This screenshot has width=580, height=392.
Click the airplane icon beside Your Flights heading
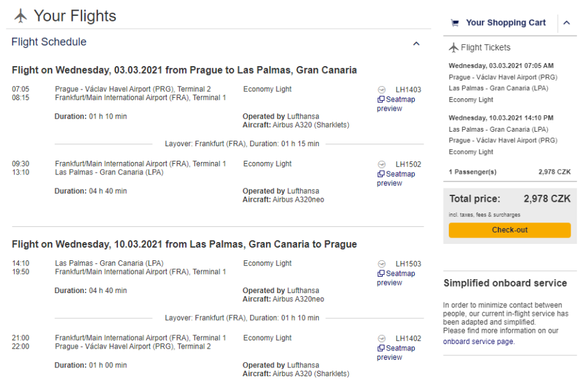pyautogui.click(x=21, y=16)
